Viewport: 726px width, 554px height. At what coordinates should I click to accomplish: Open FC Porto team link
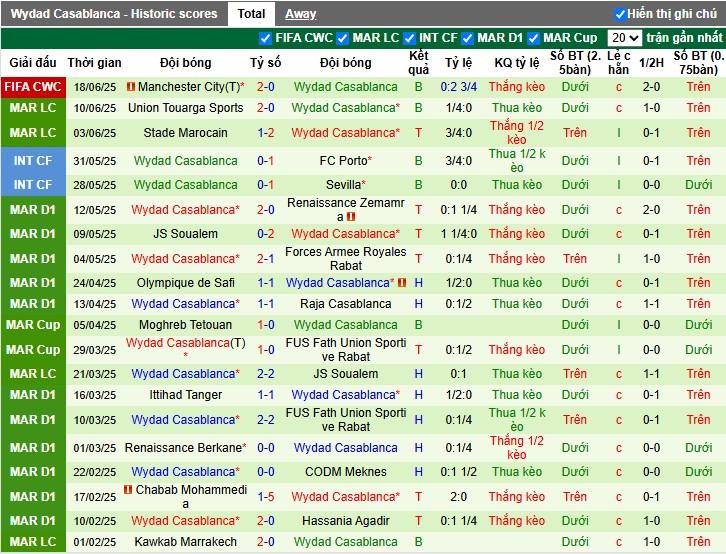point(344,161)
